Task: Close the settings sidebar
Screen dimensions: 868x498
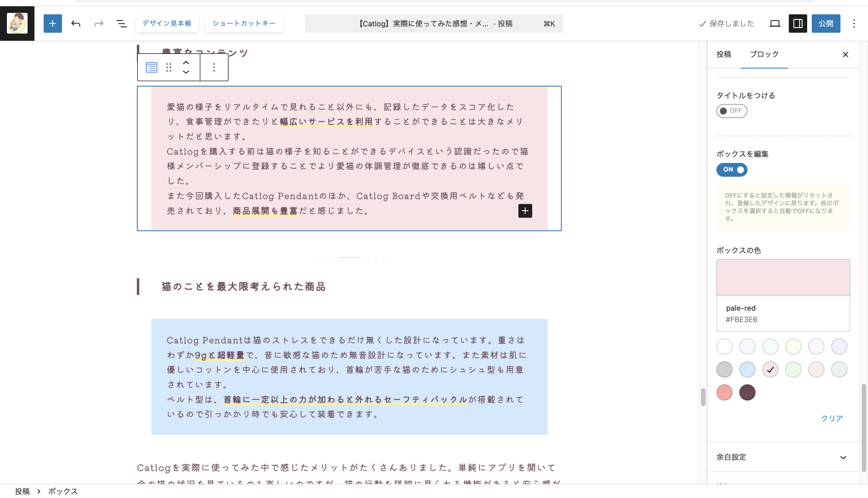Action: pyautogui.click(x=846, y=55)
